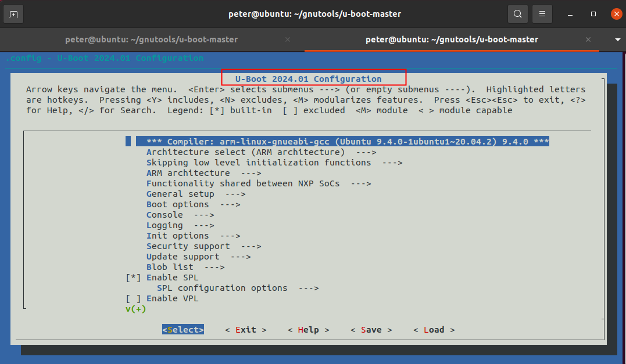Select the second terminal tab
Image resolution: width=626 pixels, height=364 pixels.
tap(452, 39)
